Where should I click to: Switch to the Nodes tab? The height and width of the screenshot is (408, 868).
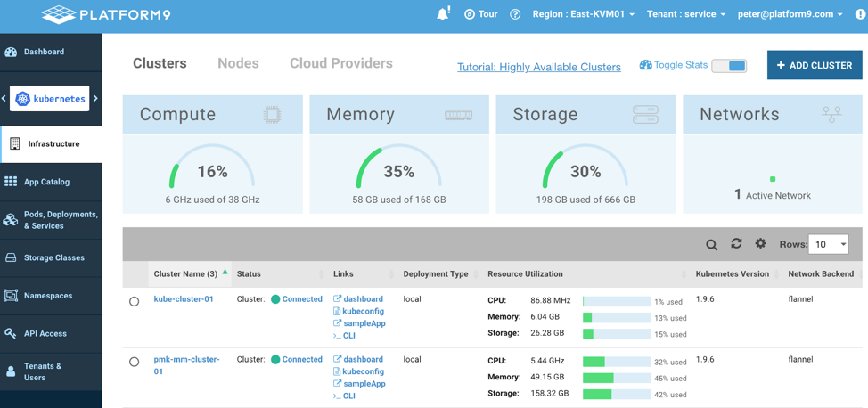click(238, 63)
